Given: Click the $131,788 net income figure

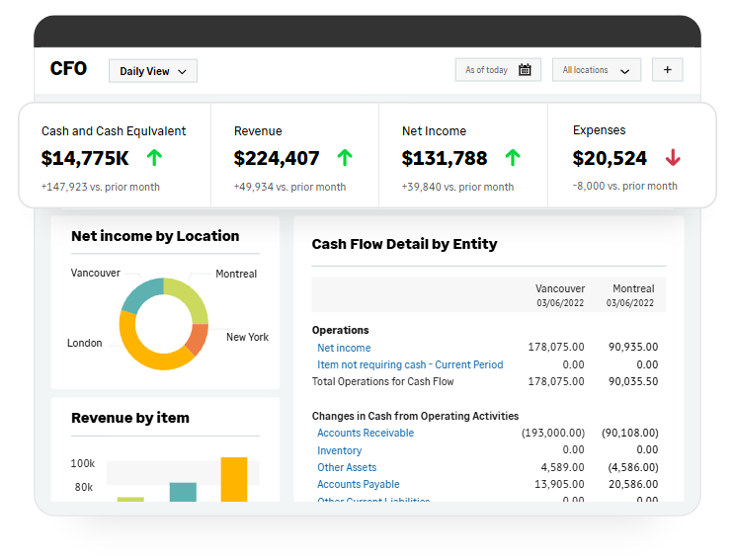Looking at the screenshot, I should (445, 158).
